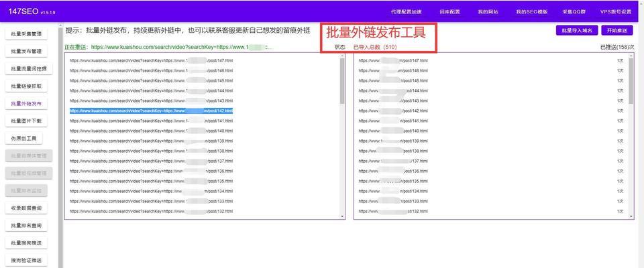Click left URL list scrollbar down arrow
Viewport: 644px width, 268px height.
click(342, 216)
